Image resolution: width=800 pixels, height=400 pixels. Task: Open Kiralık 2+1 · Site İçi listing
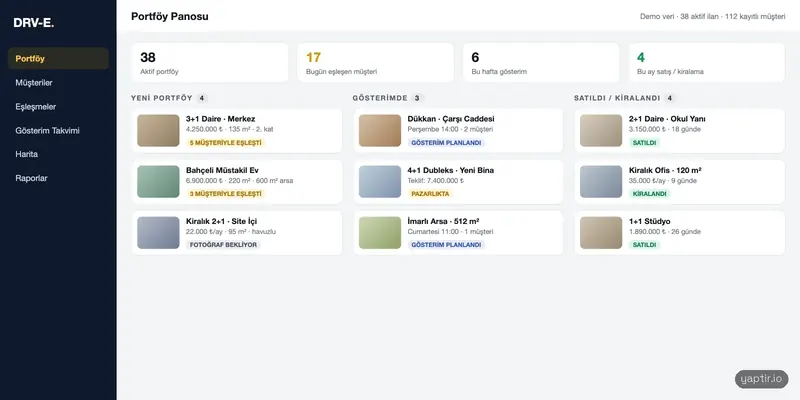(x=237, y=233)
